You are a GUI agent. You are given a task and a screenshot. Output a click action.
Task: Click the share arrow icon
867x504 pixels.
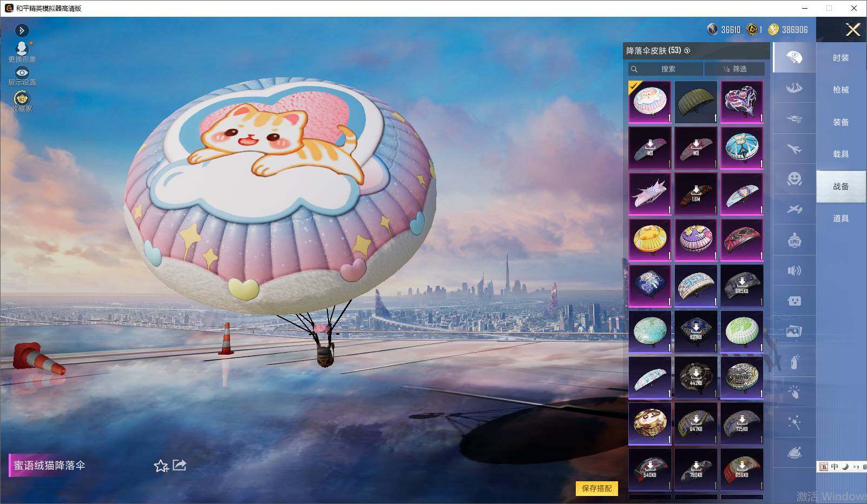[x=179, y=465]
